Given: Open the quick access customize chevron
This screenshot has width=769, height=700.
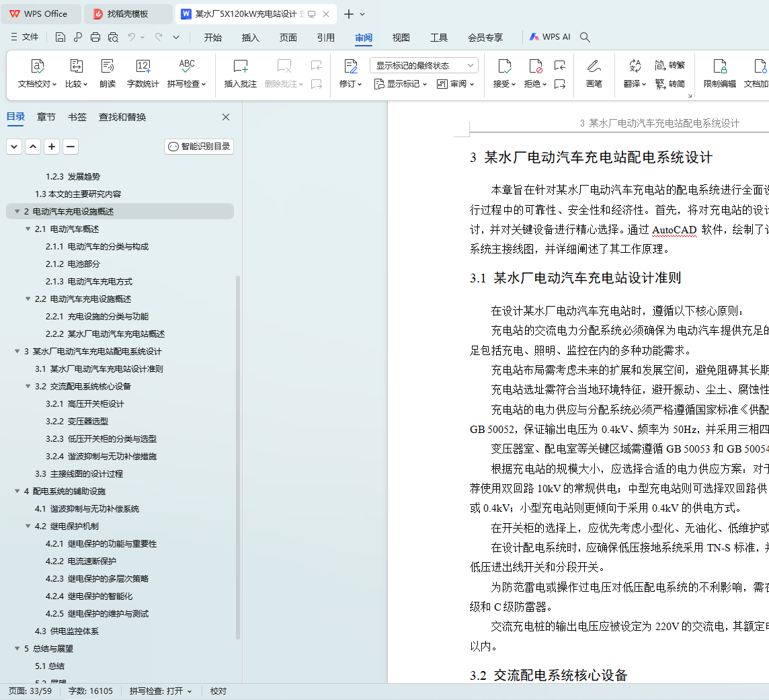Looking at the screenshot, I should pyautogui.click(x=176, y=37).
